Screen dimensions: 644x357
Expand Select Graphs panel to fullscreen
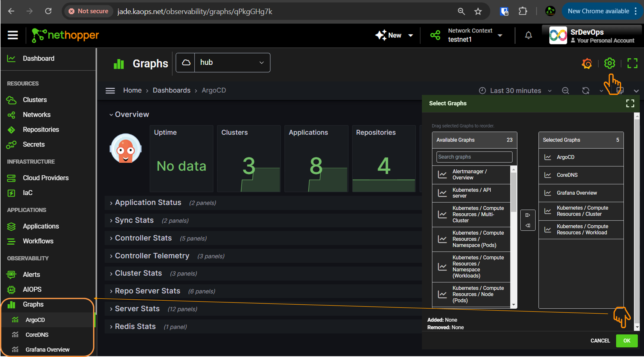[630, 103]
